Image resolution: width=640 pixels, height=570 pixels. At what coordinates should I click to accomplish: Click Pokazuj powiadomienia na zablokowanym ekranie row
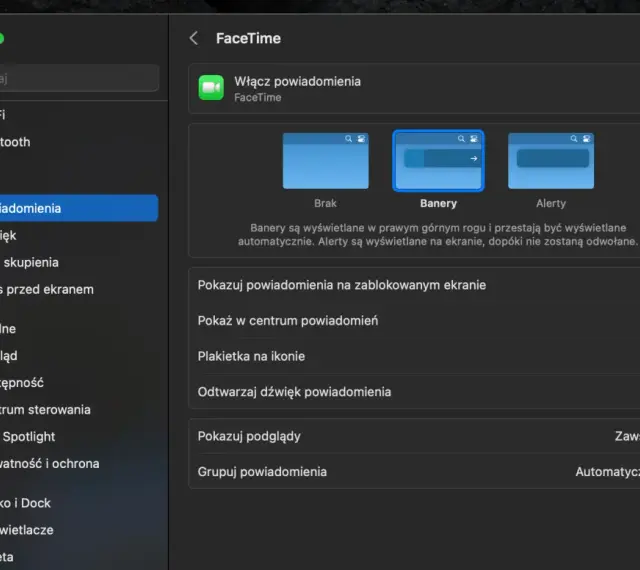pos(414,285)
